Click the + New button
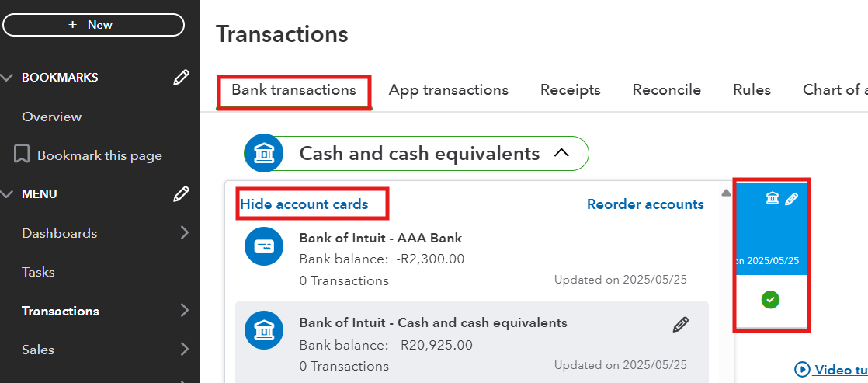 93,25
